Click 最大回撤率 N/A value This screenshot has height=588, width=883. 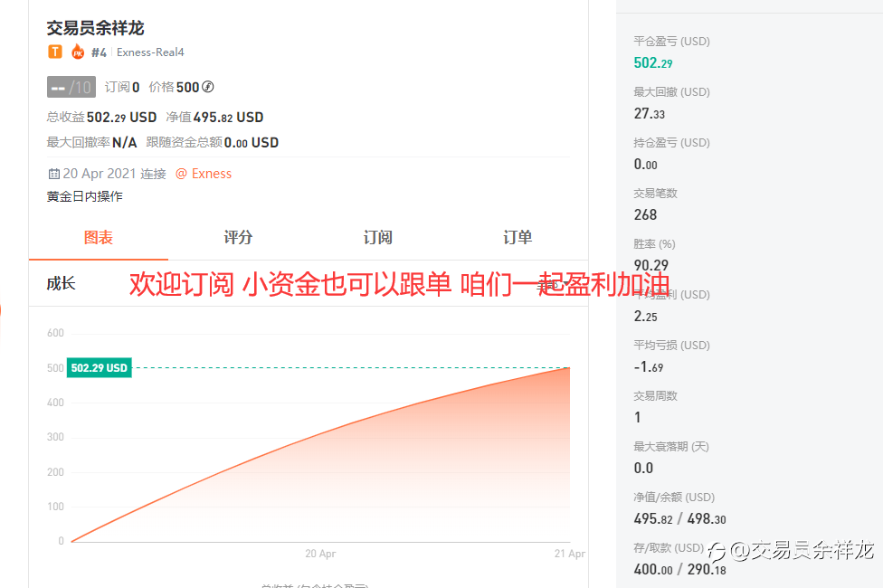[91, 143]
